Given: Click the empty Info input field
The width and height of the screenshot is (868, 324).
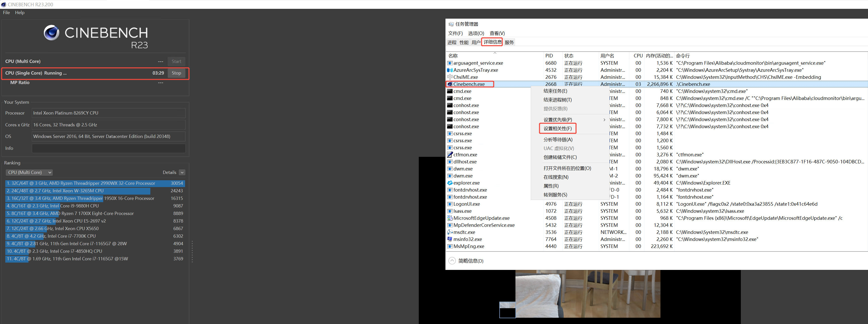Looking at the screenshot, I should point(109,148).
